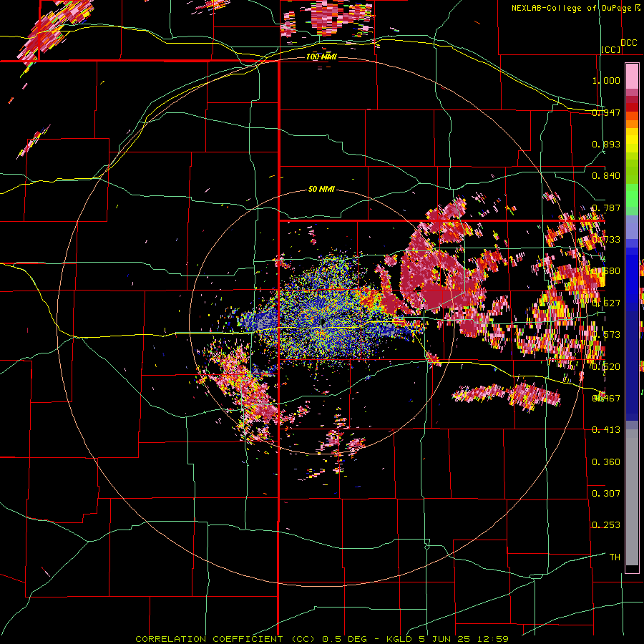Click the "0.307" scale value
The width and height of the screenshot is (644, 644).
(606, 493)
